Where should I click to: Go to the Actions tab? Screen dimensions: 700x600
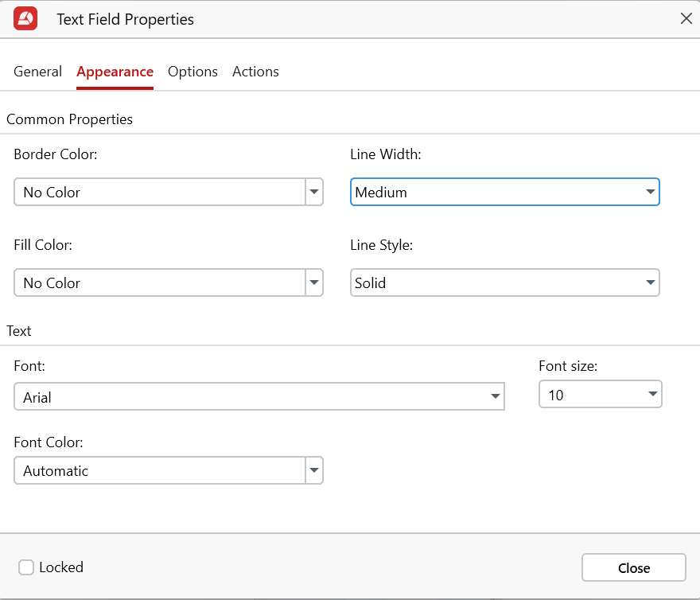255,72
